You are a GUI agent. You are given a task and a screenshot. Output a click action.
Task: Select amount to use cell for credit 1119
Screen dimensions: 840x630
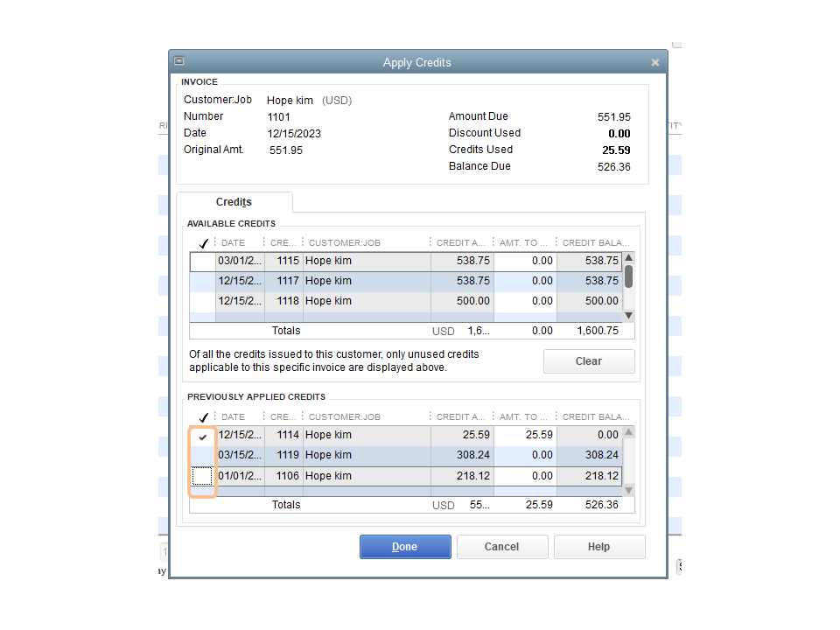click(526, 455)
